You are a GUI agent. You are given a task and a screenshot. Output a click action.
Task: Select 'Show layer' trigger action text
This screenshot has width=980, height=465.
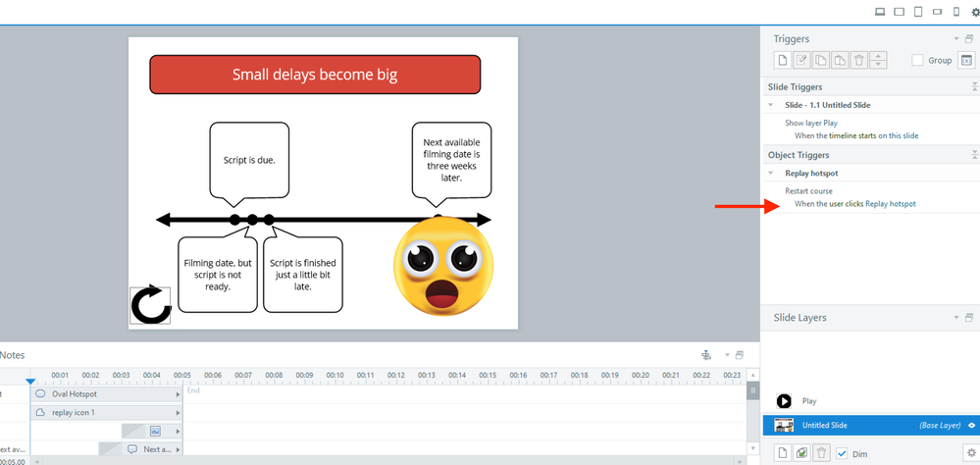pos(803,124)
